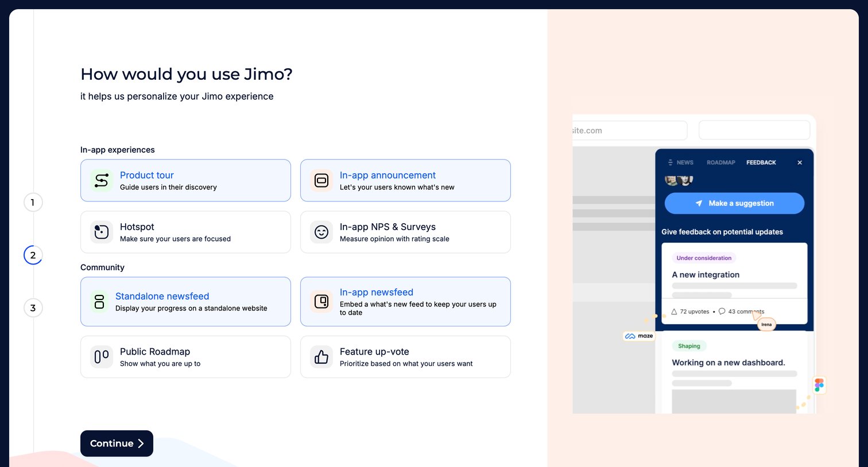The width and height of the screenshot is (868, 467).
Task: Open the FEEDBACK tab in widget
Action: (x=761, y=162)
